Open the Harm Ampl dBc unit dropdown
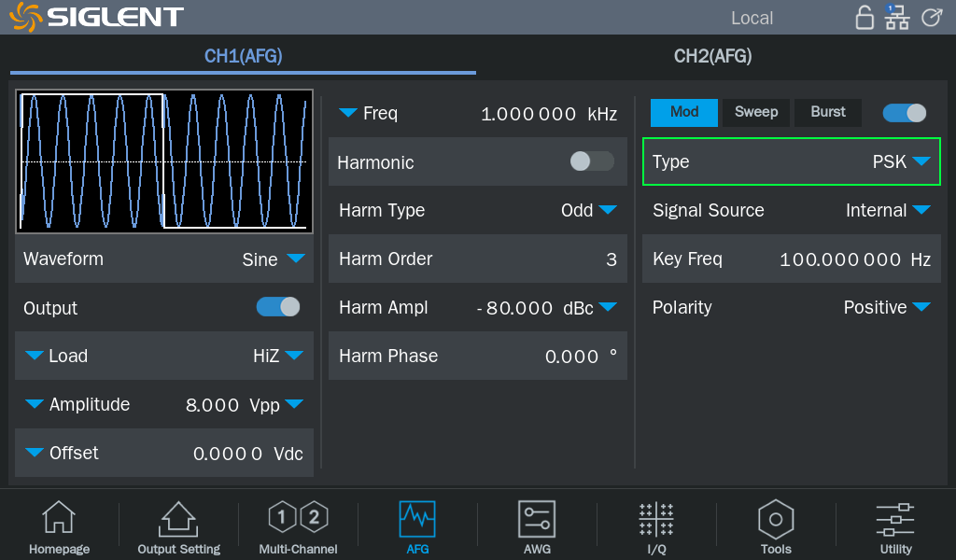This screenshot has width=956, height=560. coord(608,307)
